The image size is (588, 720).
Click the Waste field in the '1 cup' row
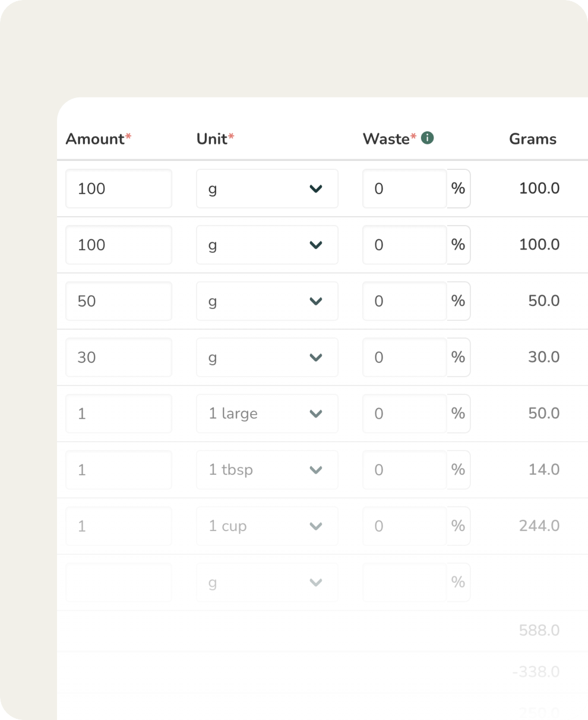pos(404,526)
